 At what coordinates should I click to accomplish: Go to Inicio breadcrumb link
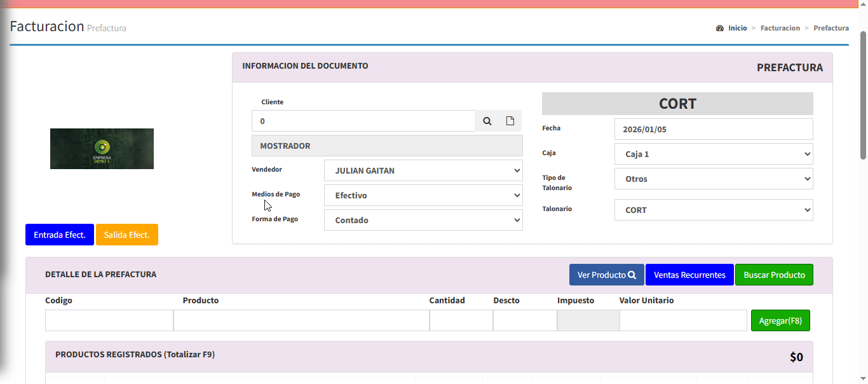point(737,29)
